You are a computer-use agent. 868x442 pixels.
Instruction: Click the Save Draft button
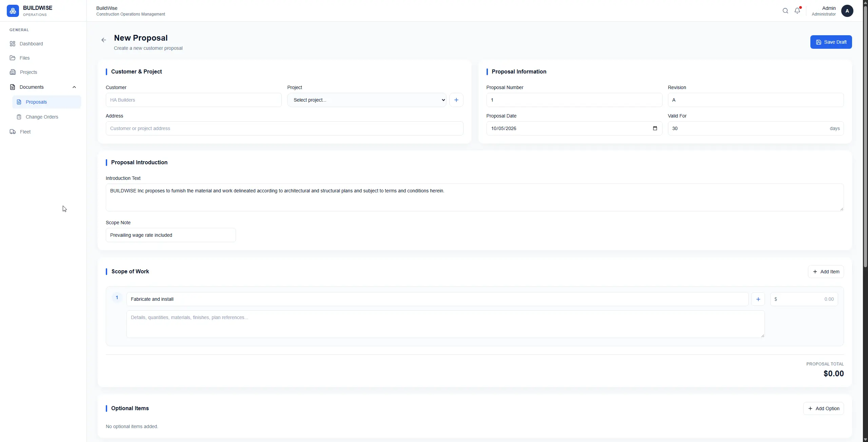tap(831, 42)
